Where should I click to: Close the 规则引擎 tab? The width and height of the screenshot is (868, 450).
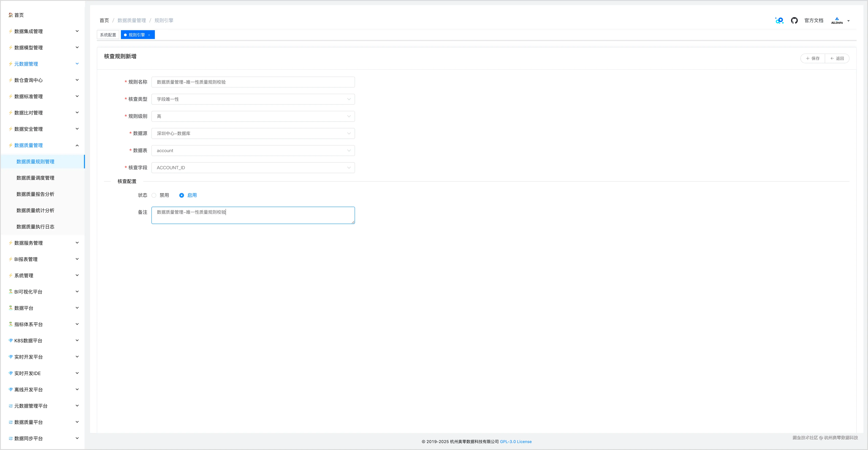pos(149,35)
